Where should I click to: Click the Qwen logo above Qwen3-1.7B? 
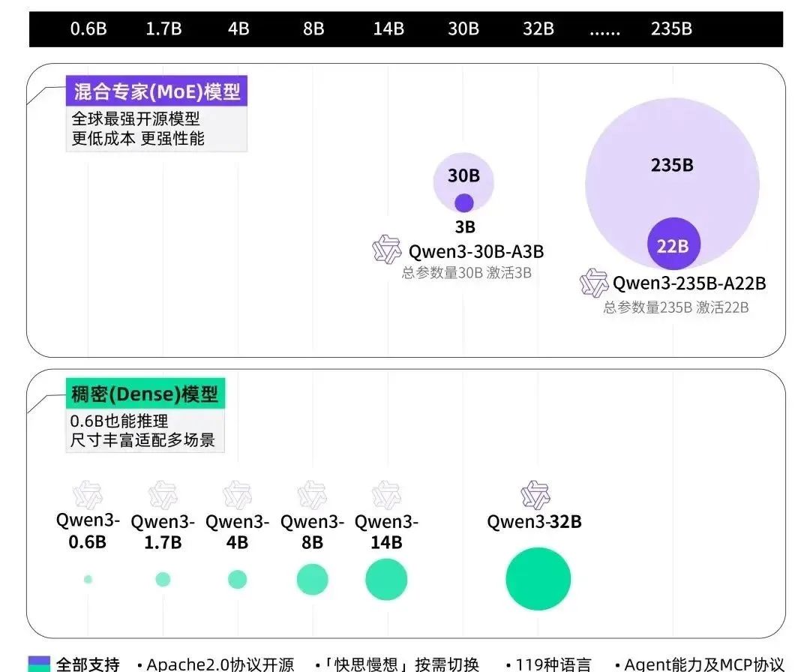pos(163,495)
